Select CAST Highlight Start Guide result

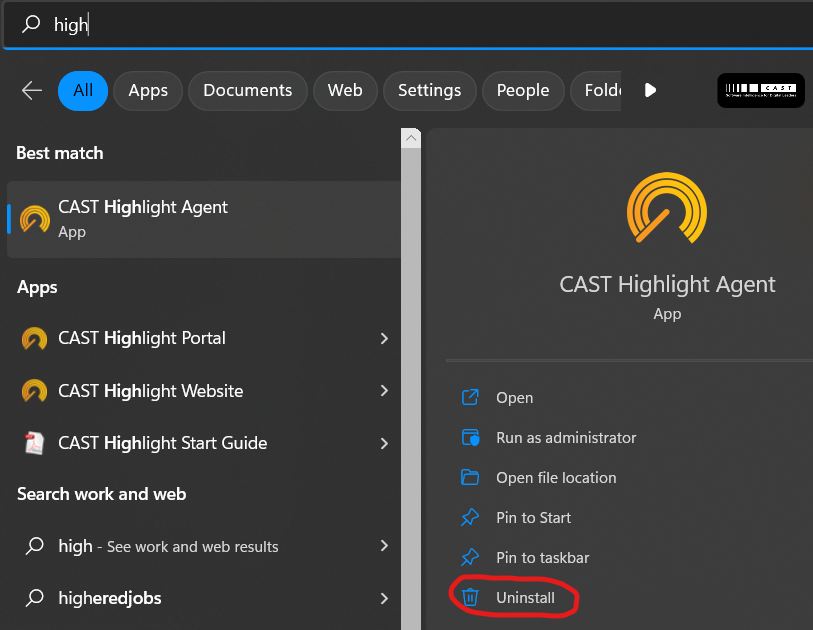click(204, 443)
